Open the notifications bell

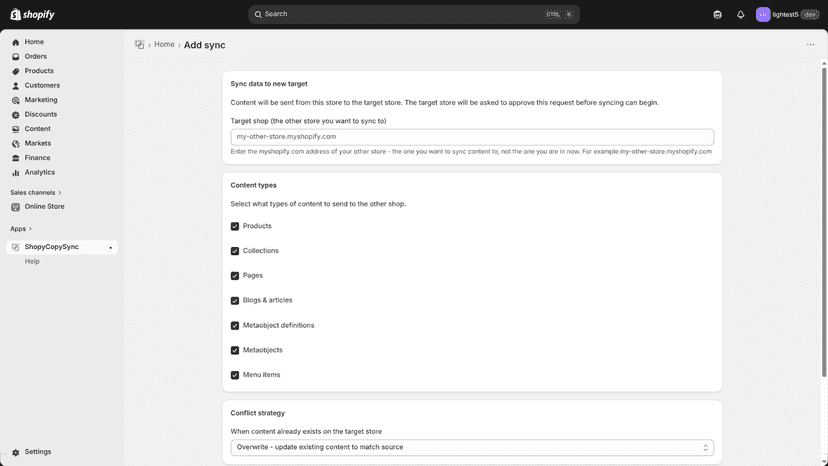click(740, 15)
